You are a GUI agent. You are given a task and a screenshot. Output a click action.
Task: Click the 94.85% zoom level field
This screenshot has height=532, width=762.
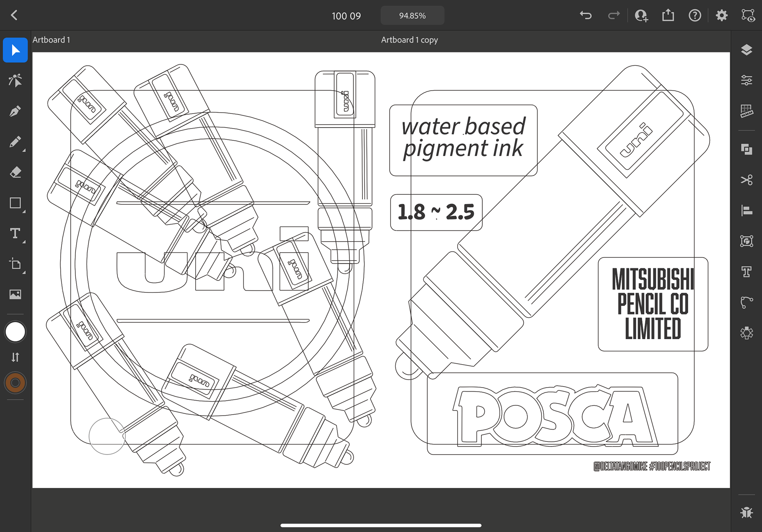tap(412, 15)
